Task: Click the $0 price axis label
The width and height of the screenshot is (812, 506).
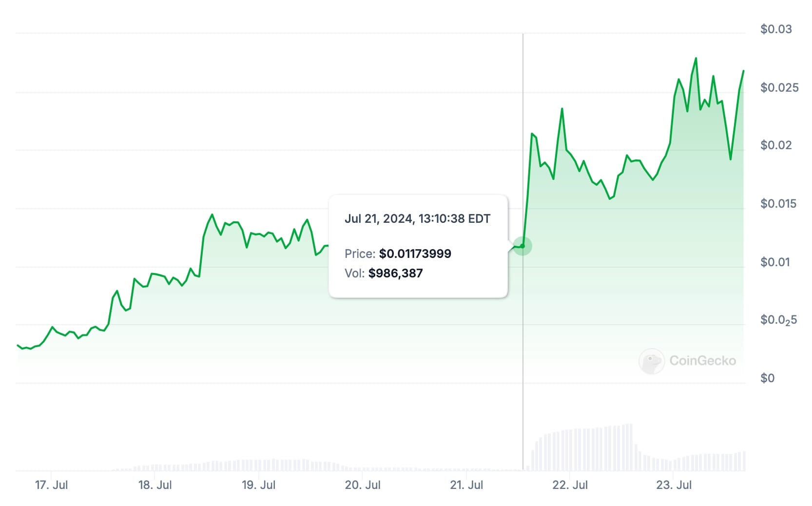Action: (767, 378)
